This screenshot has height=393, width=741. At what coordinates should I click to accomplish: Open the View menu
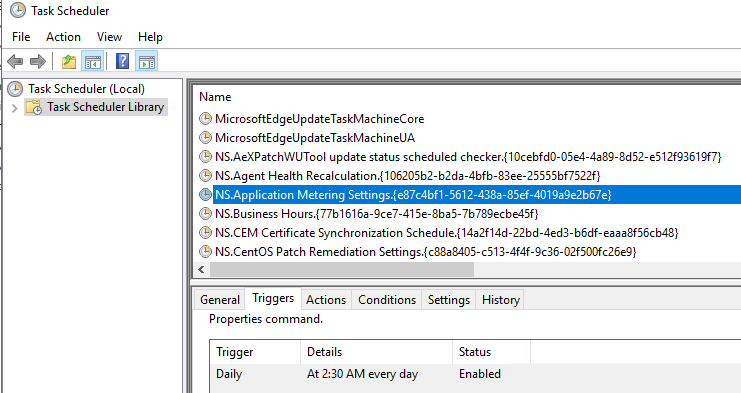point(109,37)
